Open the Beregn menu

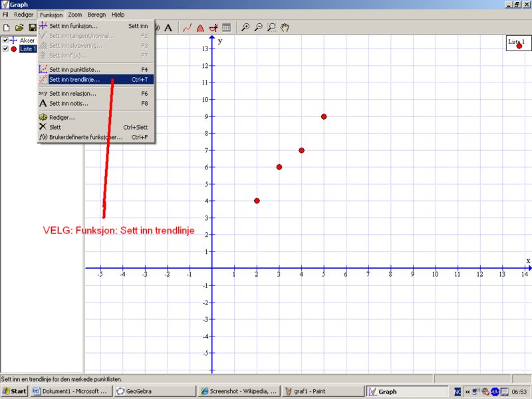coord(97,14)
